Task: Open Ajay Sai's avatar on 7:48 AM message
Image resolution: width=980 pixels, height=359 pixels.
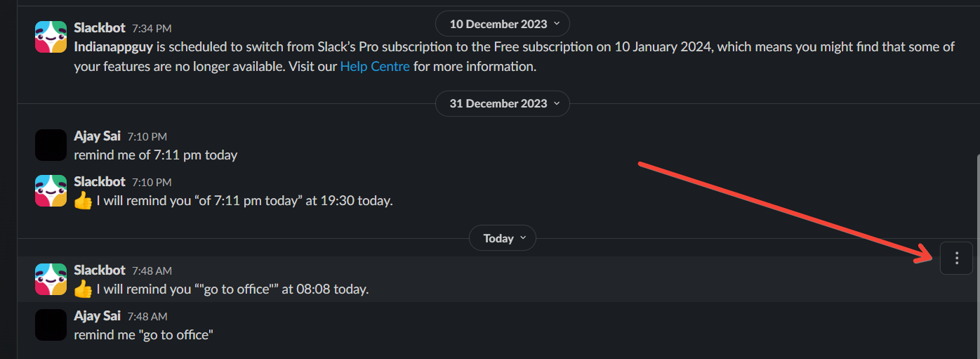Action: tap(51, 325)
